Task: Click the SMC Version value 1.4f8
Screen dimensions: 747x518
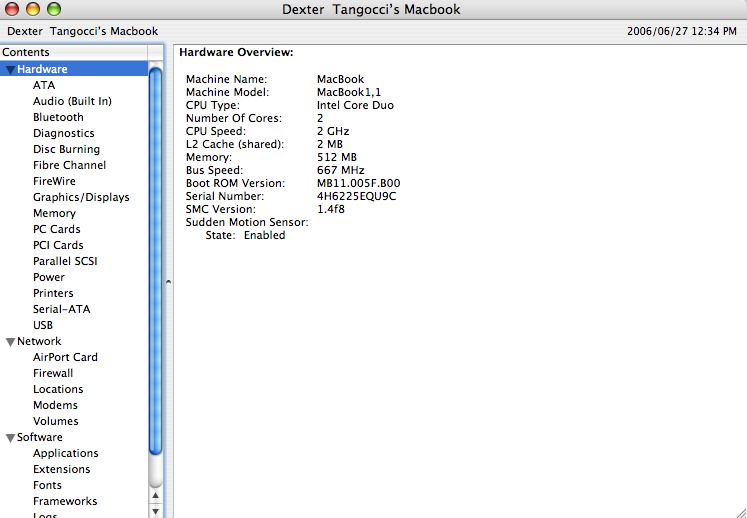Action: coord(331,209)
